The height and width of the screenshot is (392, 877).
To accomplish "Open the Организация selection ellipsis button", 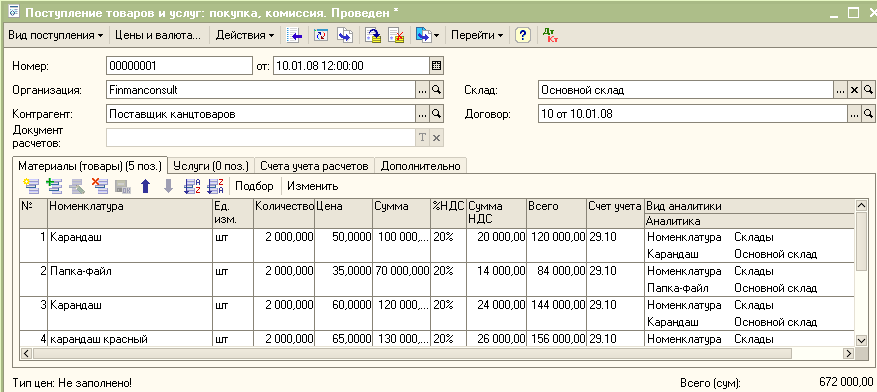I will pos(423,89).
